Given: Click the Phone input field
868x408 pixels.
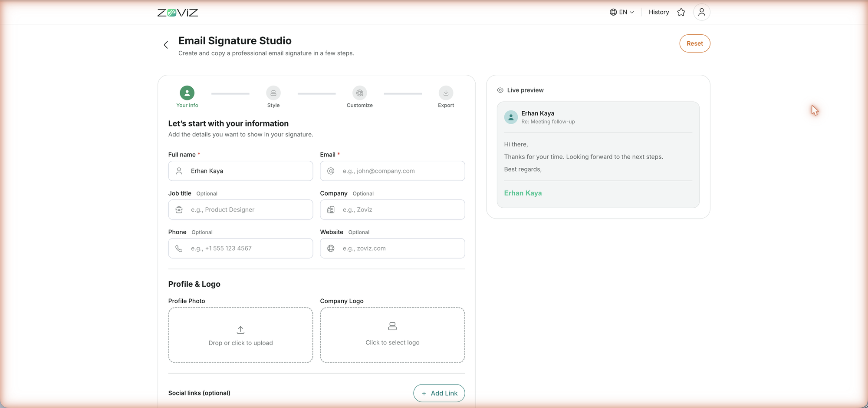Looking at the screenshot, I should click(x=240, y=249).
